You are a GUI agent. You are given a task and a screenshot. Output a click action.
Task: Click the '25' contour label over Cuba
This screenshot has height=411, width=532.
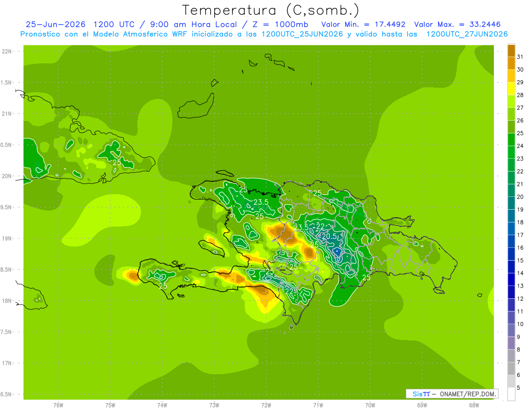pyautogui.click(x=117, y=163)
